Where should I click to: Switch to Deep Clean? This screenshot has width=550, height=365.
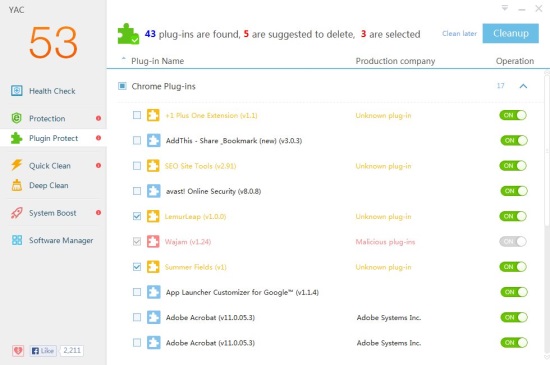point(49,185)
